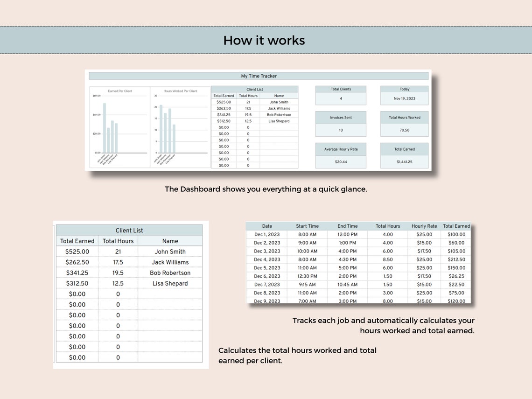Select the Client List header
The image size is (532, 399).
coord(129,230)
